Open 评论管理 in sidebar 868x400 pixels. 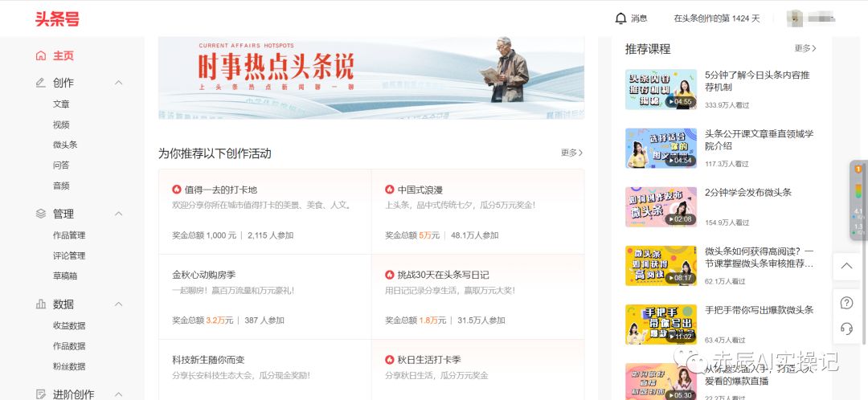tap(69, 255)
